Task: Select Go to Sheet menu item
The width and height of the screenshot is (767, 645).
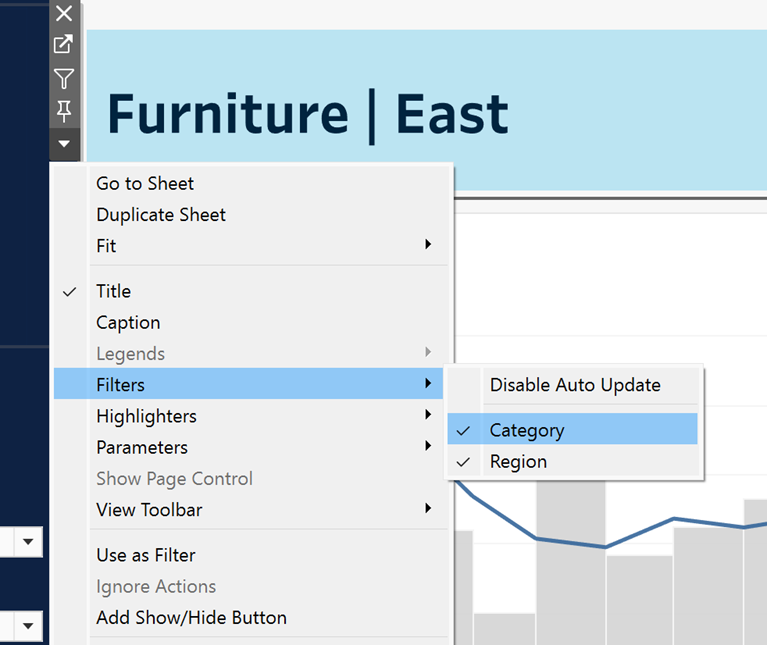Action: click(145, 184)
